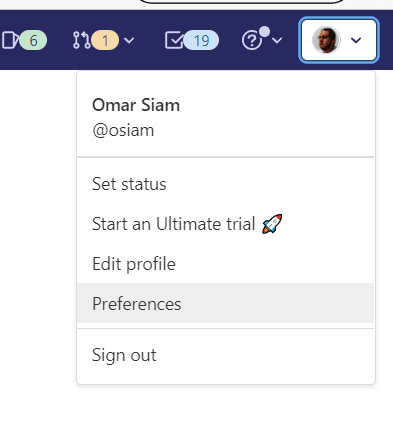This screenshot has height=447, width=393.
Task: Click the user avatar picture
Action: click(326, 40)
